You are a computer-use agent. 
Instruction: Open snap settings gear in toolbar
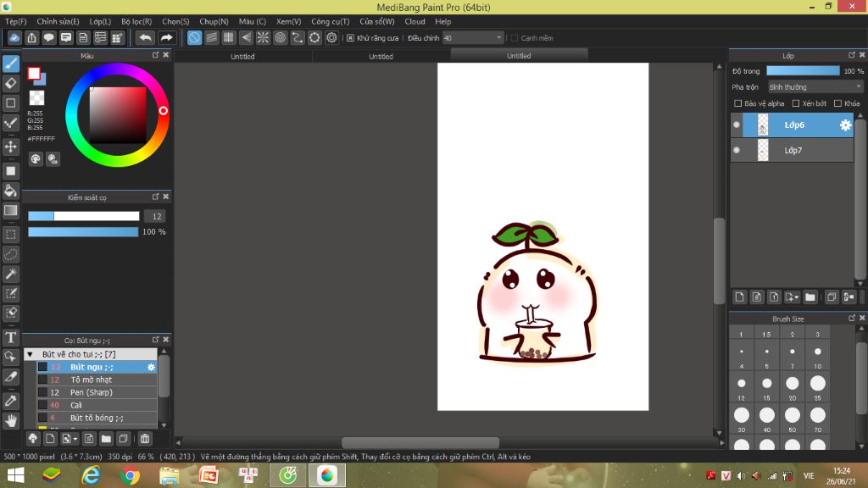331,37
